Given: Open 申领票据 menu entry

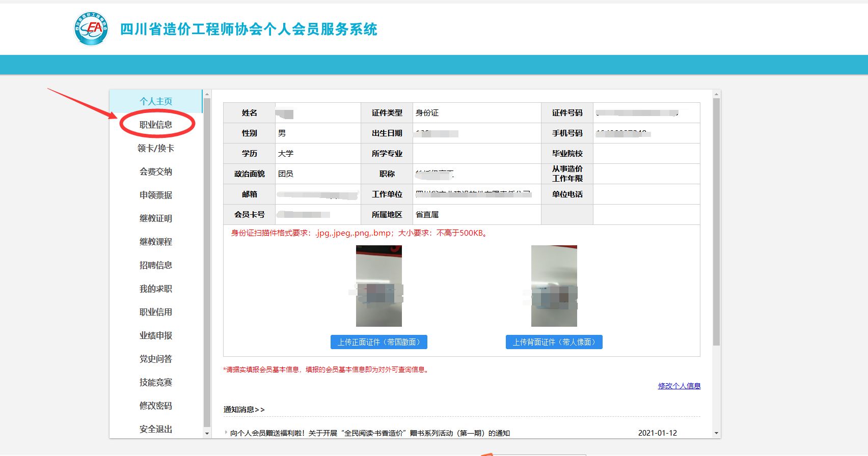Looking at the screenshot, I should [x=156, y=195].
